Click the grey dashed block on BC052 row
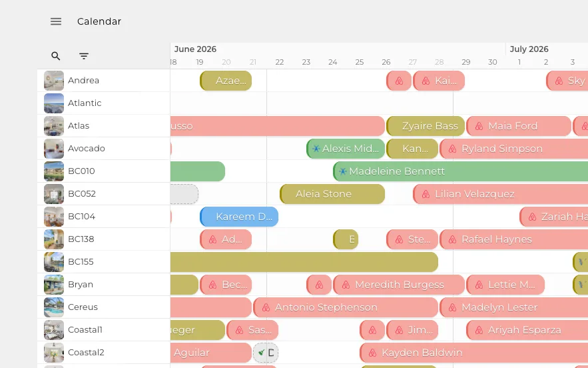Viewport: 588px width, 368px height. point(184,194)
